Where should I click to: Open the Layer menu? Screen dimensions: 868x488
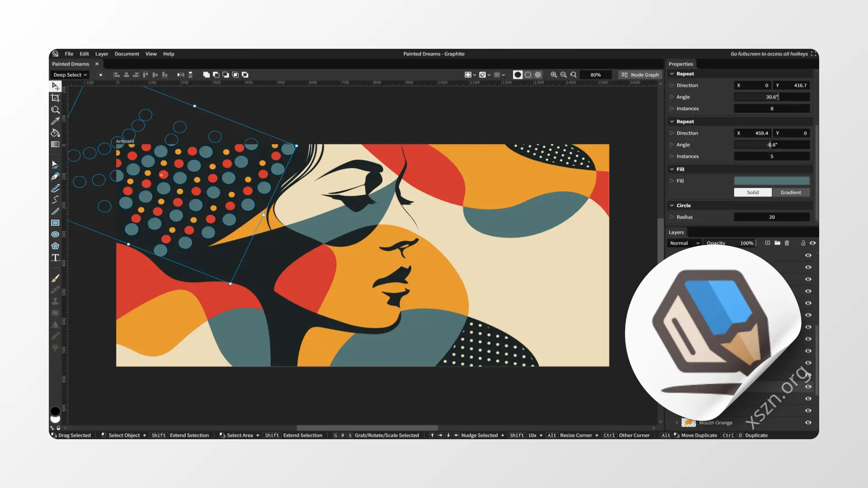pyautogui.click(x=102, y=54)
